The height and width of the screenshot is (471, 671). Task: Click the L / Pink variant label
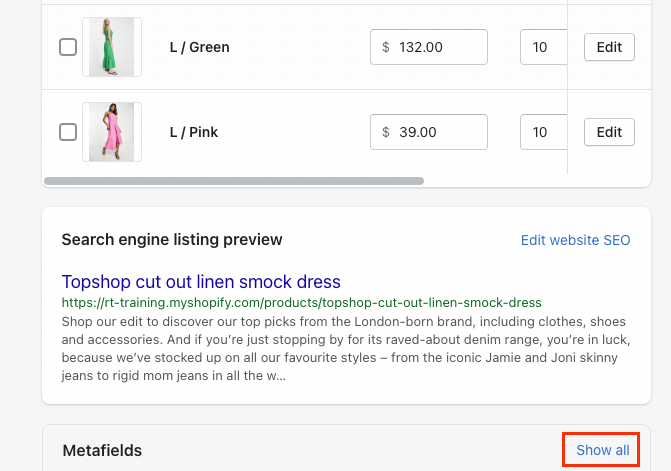click(x=194, y=132)
